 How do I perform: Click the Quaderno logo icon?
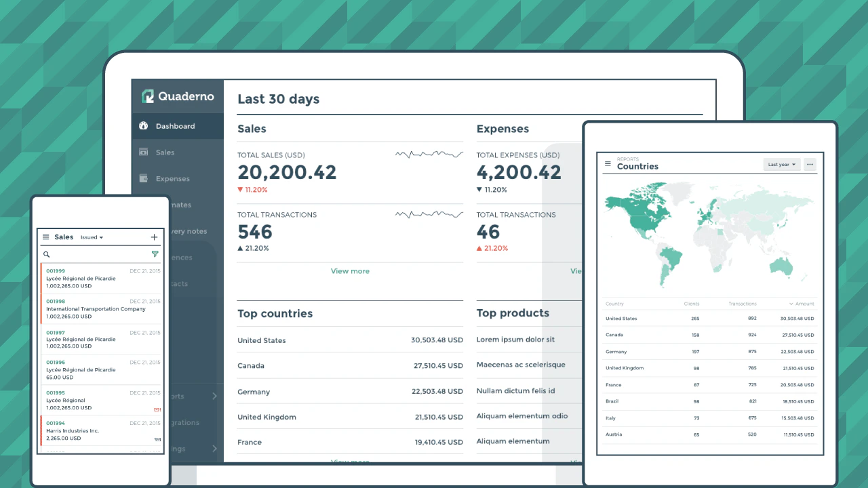point(147,96)
